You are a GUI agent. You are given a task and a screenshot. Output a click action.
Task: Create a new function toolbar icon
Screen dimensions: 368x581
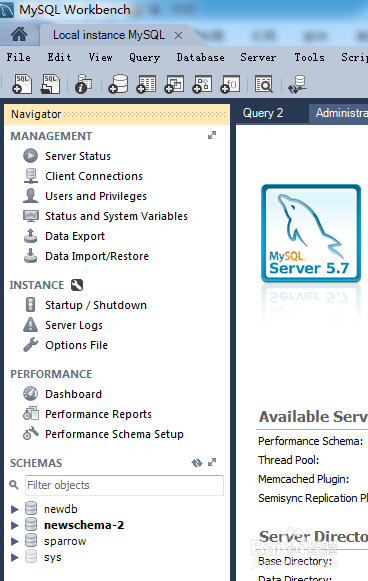[x=230, y=83]
